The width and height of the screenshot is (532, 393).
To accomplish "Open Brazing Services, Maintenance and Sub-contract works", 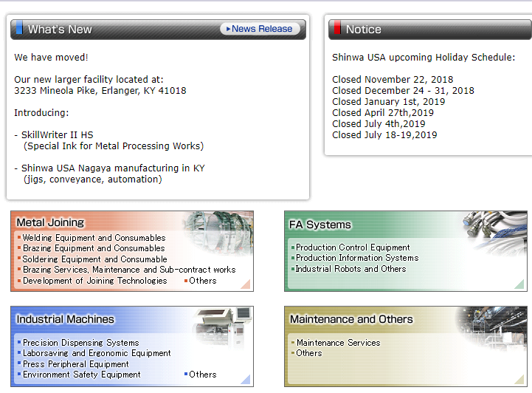I will coord(129,270).
